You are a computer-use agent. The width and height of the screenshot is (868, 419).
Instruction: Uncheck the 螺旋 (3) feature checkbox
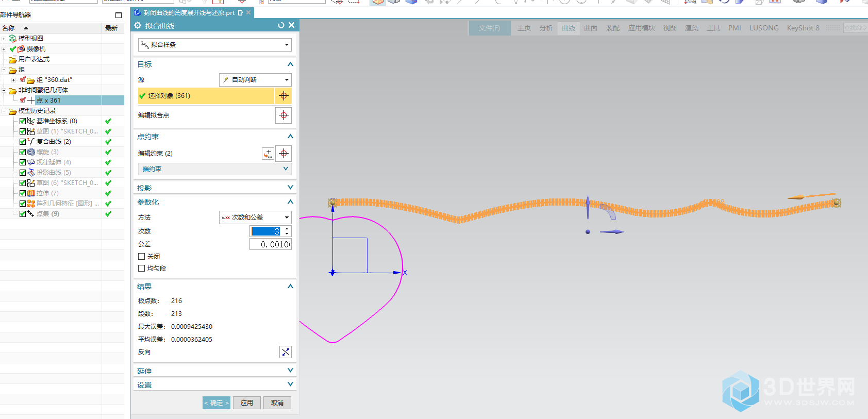[x=23, y=152]
